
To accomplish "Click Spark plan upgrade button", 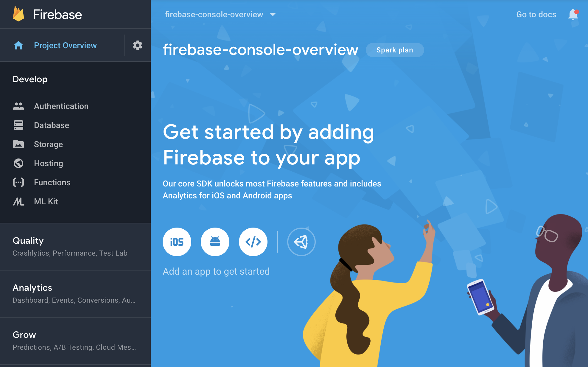I will (x=394, y=50).
